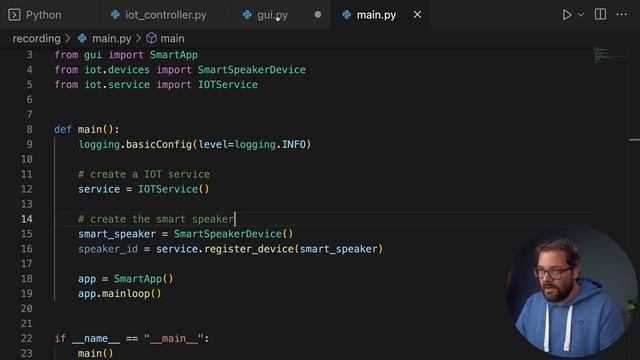This screenshot has width=640, height=360.
Task: Close the main.py tab
Action: tap(417, 15)
